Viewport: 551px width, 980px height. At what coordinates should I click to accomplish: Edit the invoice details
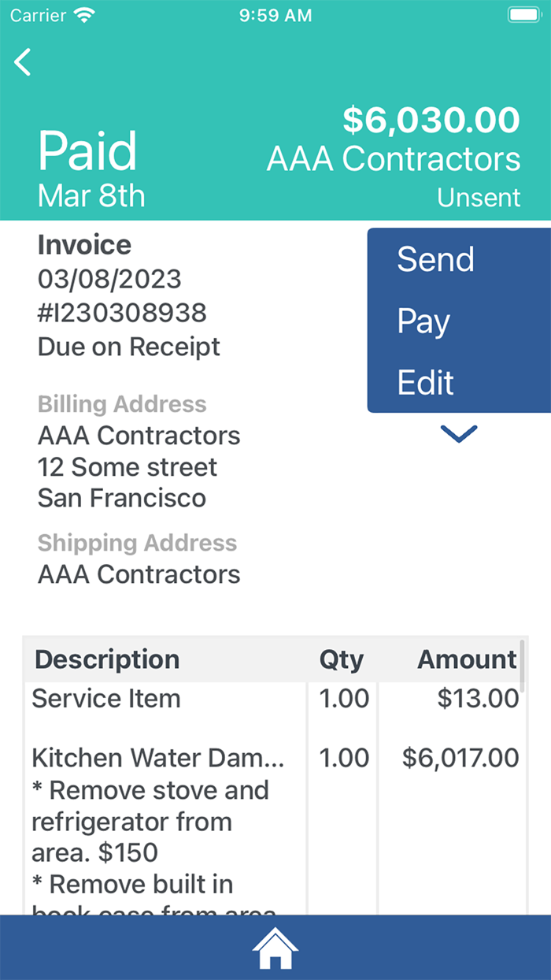click(x=426, y=382)
